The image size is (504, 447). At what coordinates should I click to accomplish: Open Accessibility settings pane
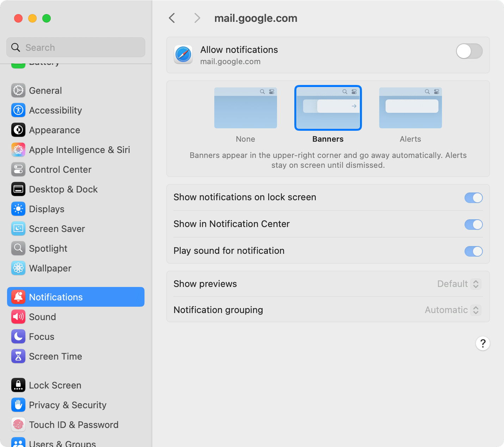coord(76,110)
